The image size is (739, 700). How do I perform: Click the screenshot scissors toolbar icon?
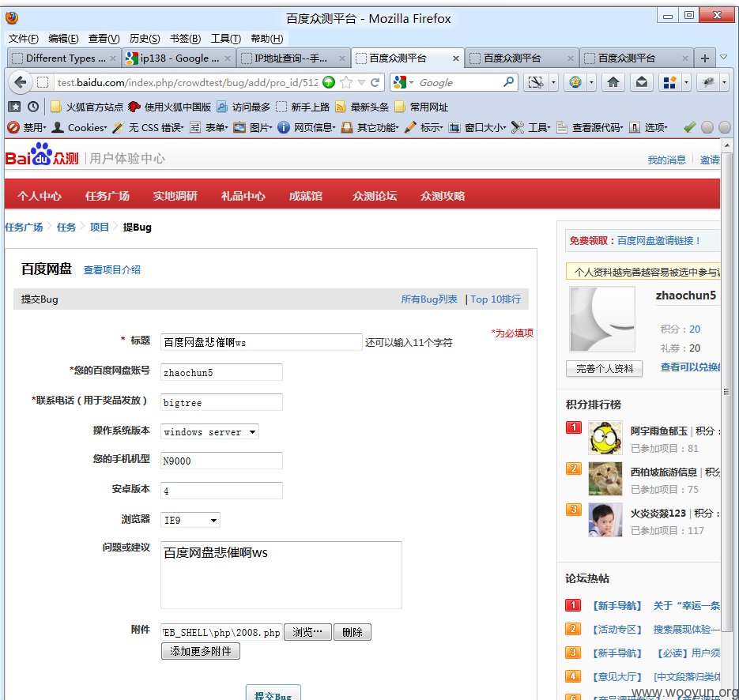[x=535, y=82]
